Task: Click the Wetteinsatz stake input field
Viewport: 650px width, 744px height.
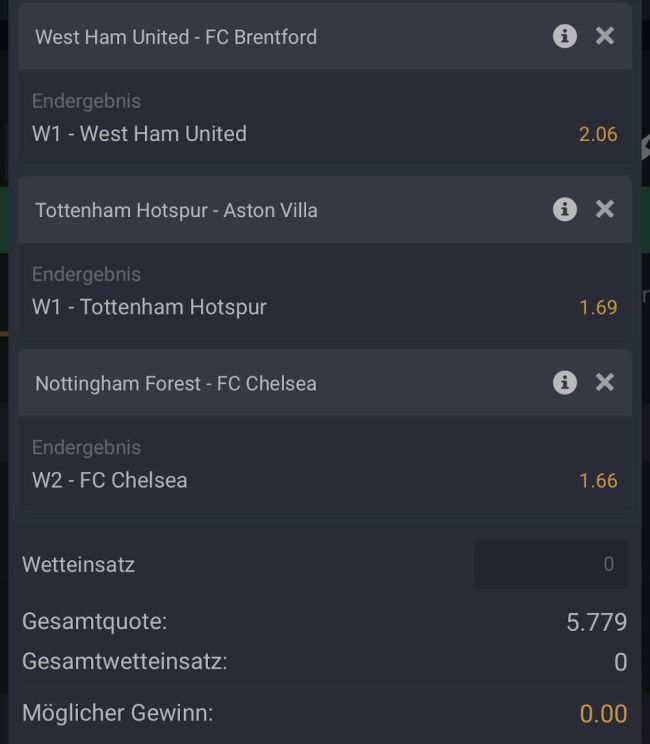Action: click(x=551, y=564)
